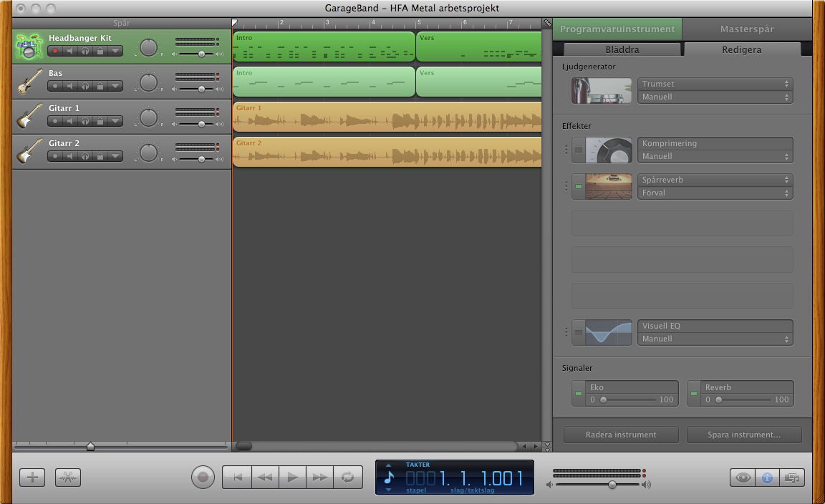Disable the Spårreverb effect
Image resolution: width=825 pixels, height=504 pixels.
578,186
